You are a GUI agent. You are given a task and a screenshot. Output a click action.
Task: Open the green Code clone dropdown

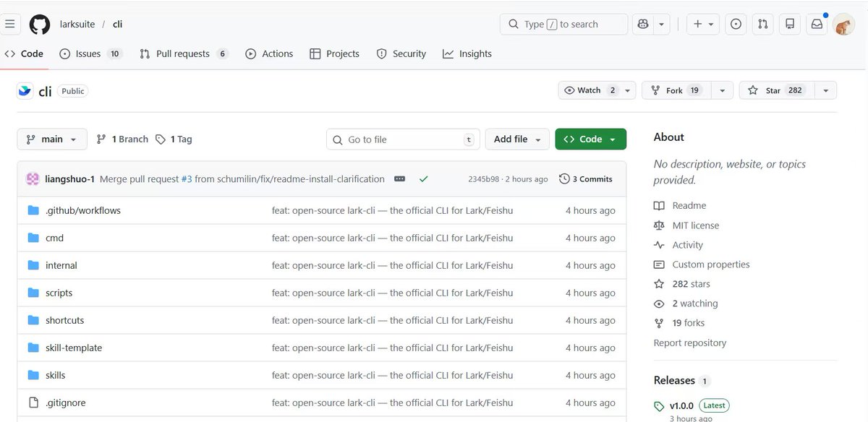tap(590, 139)
